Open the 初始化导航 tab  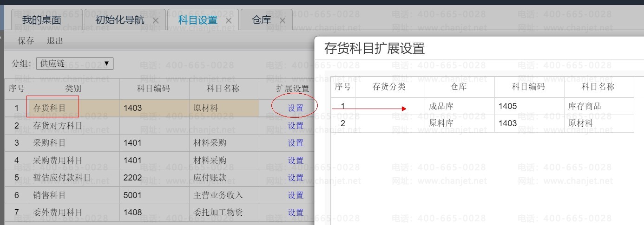[x=119, y=20]
